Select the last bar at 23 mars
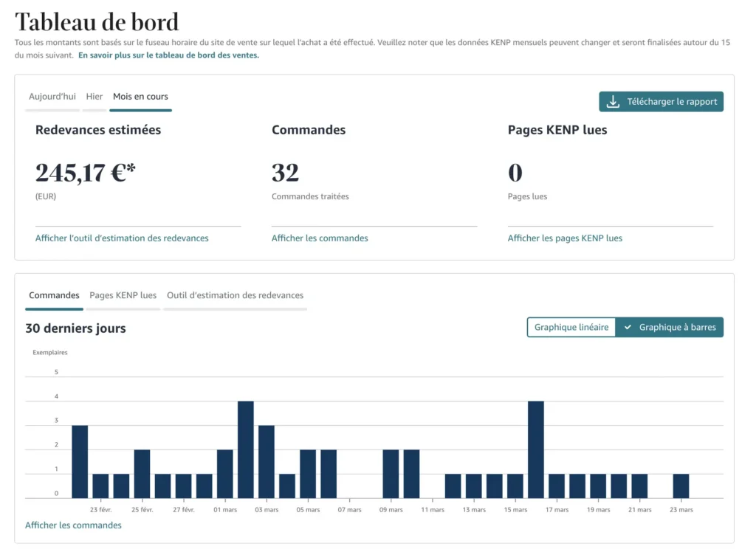This screenshot has width=756, height=555. click(681, 486)
